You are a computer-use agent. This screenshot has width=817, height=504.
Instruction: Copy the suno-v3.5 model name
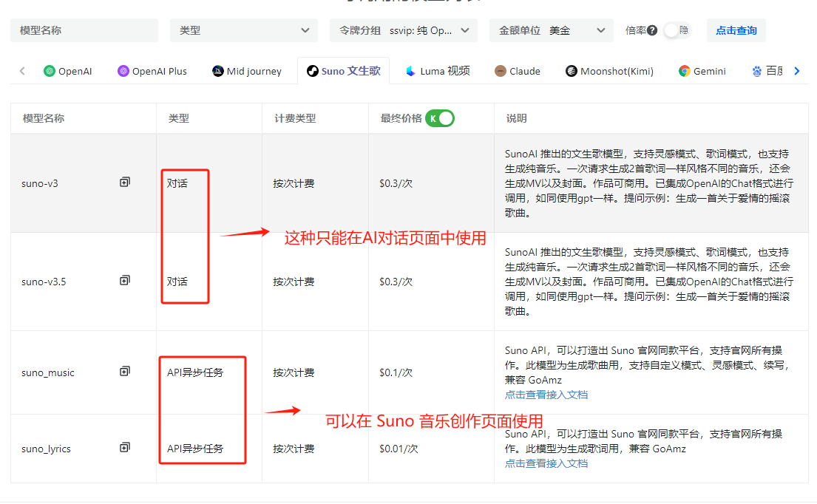pos(124,281)
